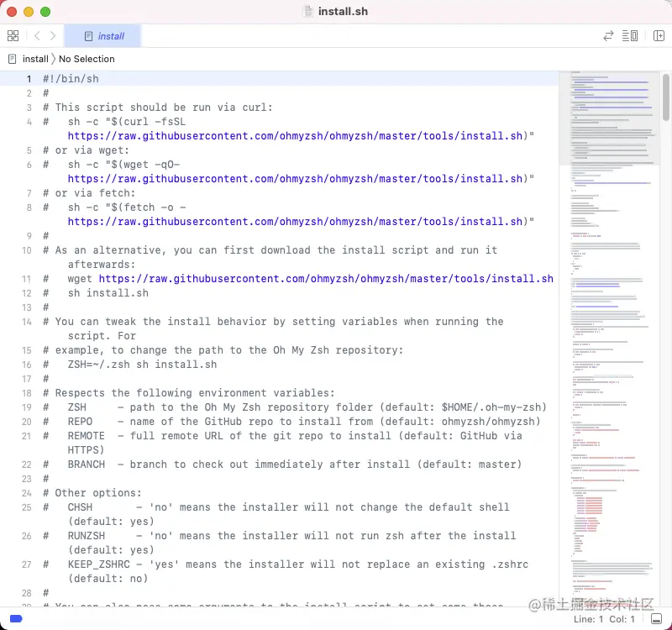The height and width of the screenshot is (630, 672).
Task: Click the swap arrows icon in the toolbar
Action: click(x=607, y=35)
